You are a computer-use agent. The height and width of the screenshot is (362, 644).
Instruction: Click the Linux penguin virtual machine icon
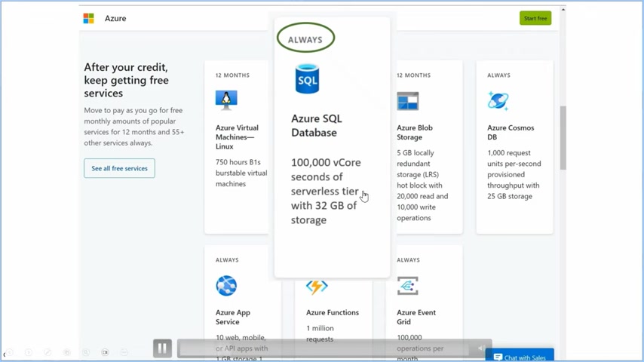pos(226,100)
